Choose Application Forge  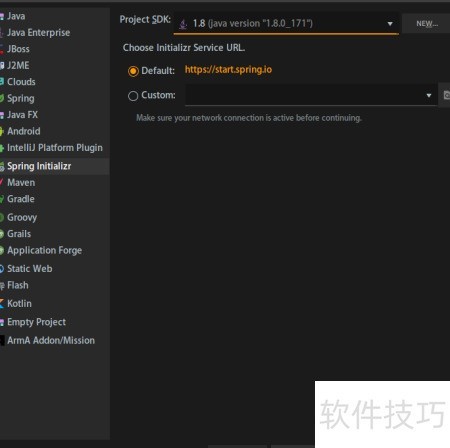[x=44, y=250]
